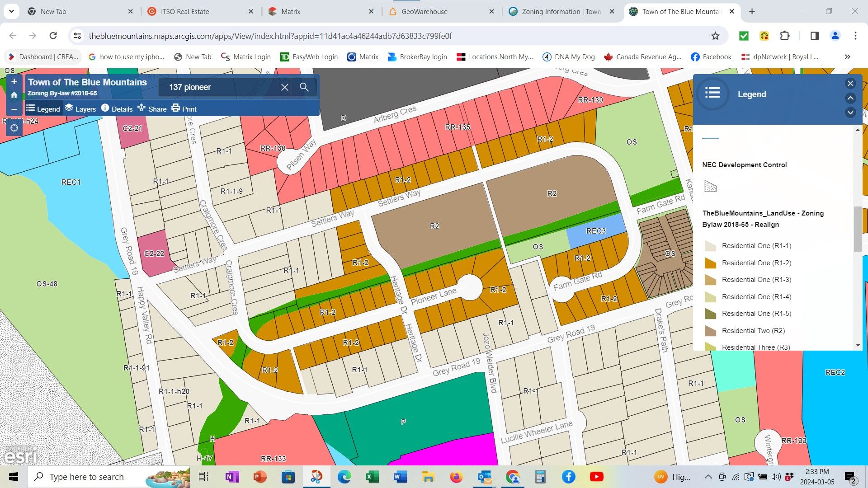Print the zoning map

click(184, 109)
